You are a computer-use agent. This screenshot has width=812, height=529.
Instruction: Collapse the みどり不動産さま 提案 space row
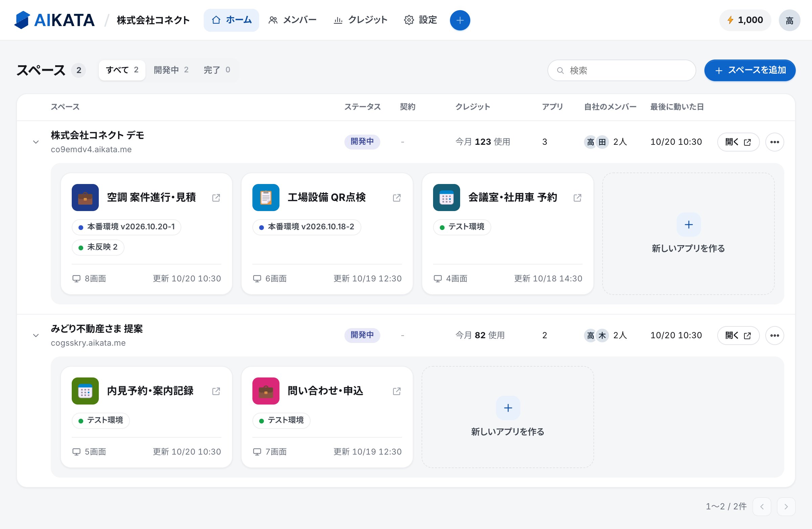coord(36,335)
